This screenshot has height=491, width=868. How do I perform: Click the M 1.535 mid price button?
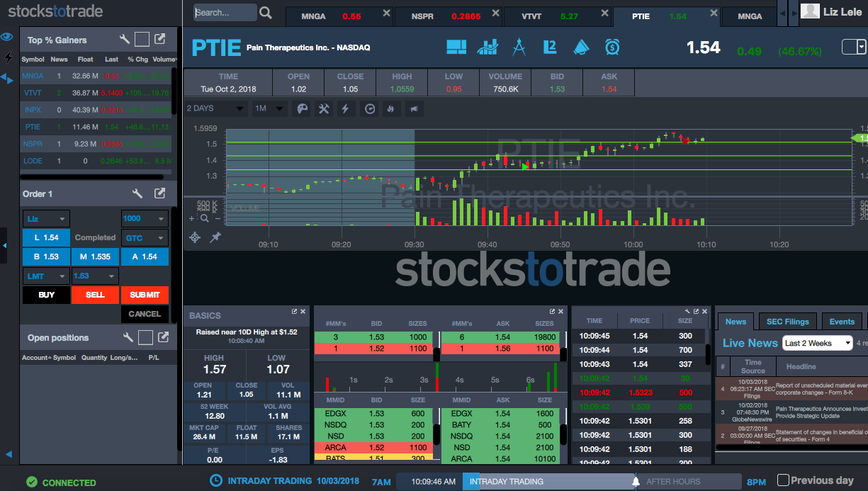(x=95, y=256)
